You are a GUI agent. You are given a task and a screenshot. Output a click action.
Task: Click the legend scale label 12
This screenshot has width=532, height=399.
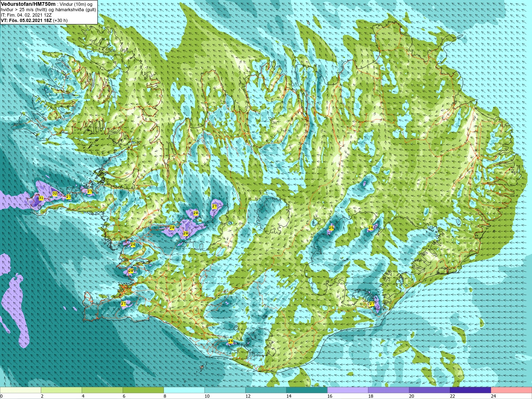248,396
